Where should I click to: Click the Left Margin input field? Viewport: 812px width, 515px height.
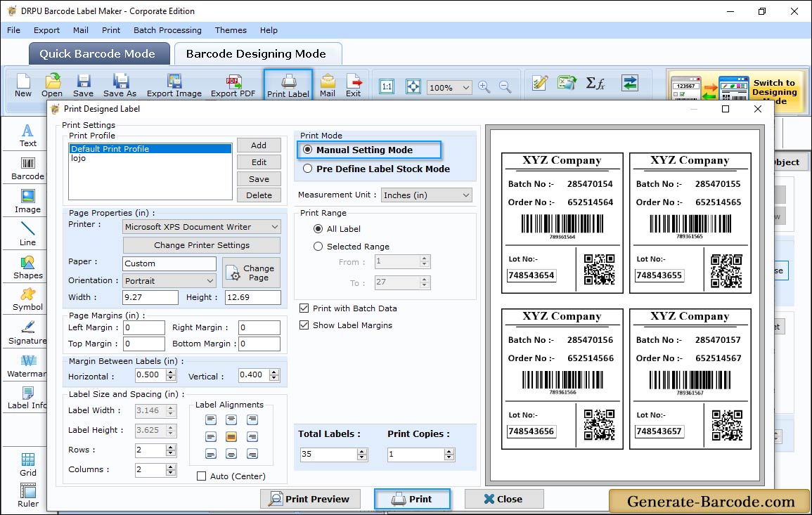[x=144, y=327]
